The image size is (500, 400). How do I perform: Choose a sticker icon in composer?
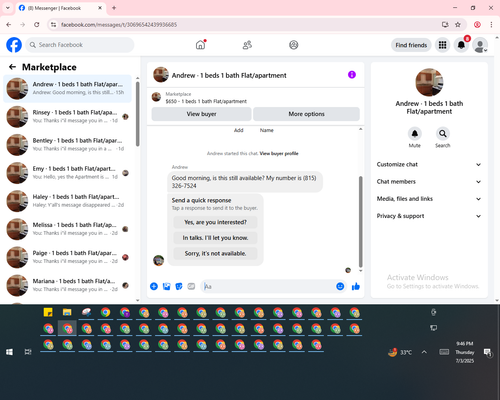click(x=179, y=286)
